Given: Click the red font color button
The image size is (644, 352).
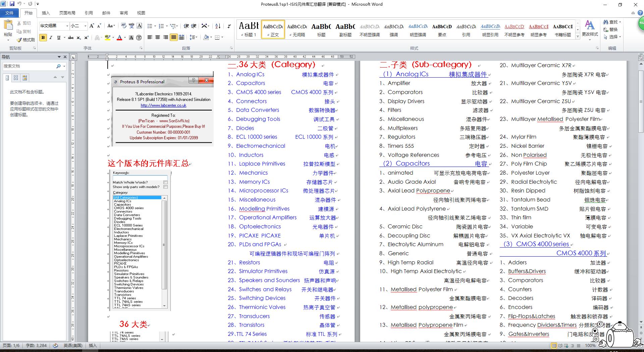Looking at the screenshot, I should click(119, 38).
